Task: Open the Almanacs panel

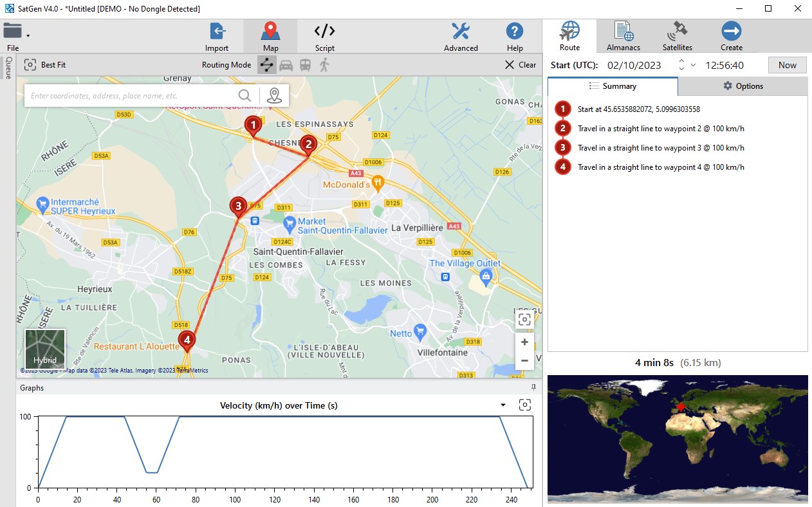Action: tap(623, 37)
